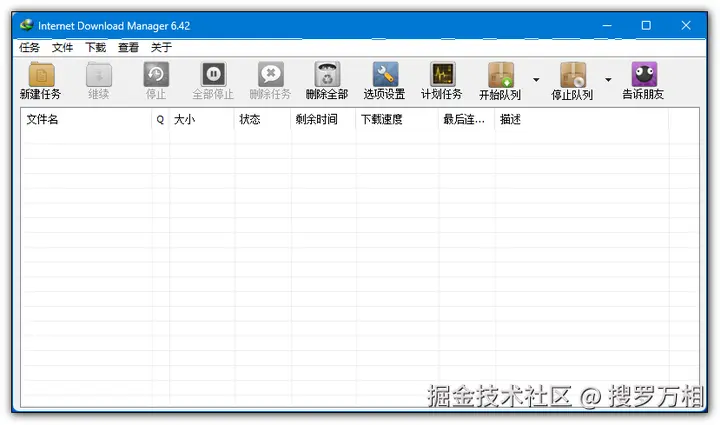Sort by the 最后连... column header
The image size is (720, 425).
[x=467, y=120]
